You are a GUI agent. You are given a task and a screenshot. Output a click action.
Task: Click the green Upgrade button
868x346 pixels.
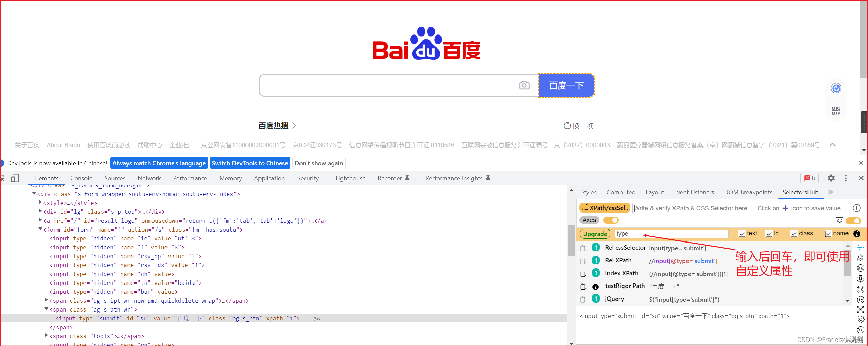pos(595,234)
